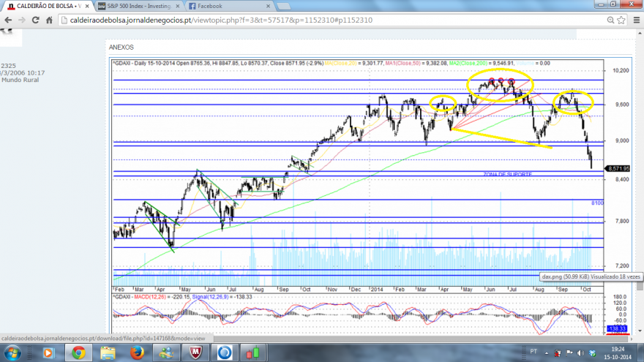Screen dimensions: 644x362
Task: Click the browser forward arrow
Action: click(x=22, y=20)
